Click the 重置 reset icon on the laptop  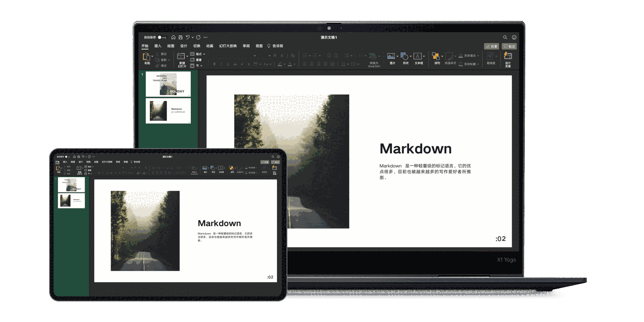click(192, 60)
